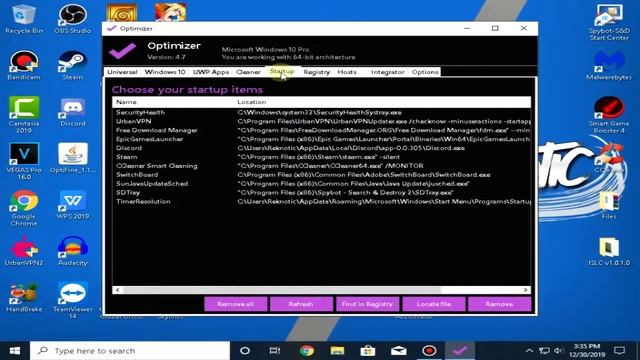Open notification center icon
The image size is (640, 360).
[620, 351]
